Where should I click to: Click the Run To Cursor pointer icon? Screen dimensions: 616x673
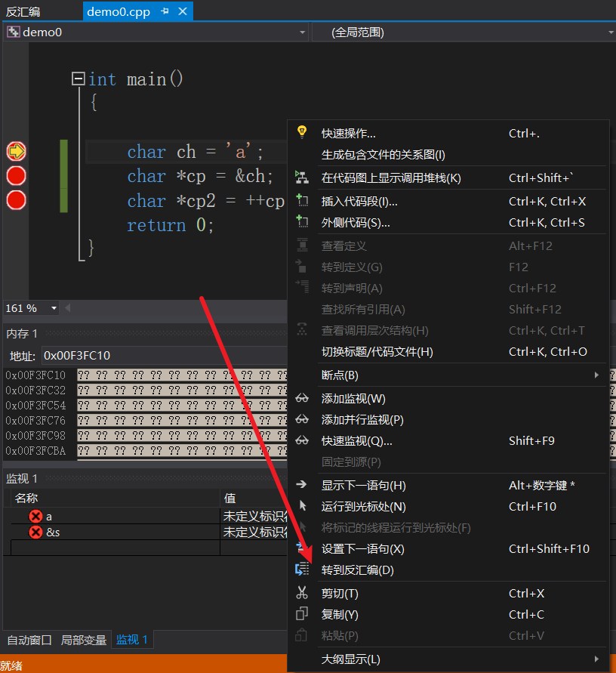303,505
